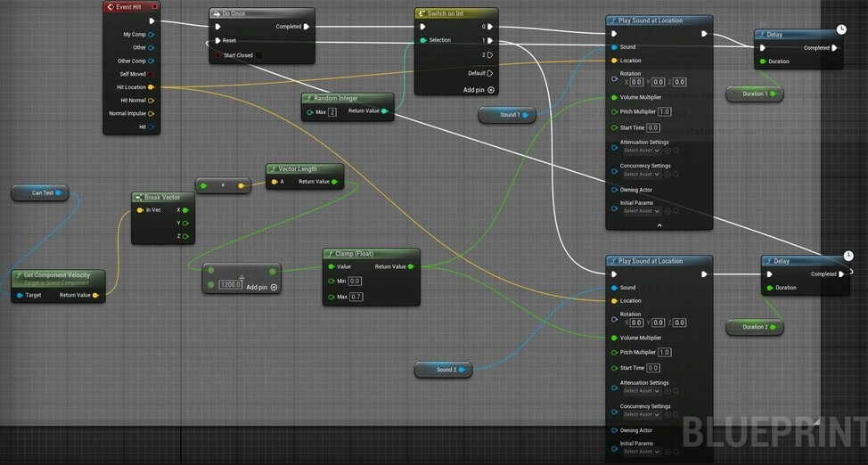Image resolution: width=868 pixels, height=465 pixels.
Task: Open Initial Params Select Asset on Sound 2 node
Action: coord(642,452)
